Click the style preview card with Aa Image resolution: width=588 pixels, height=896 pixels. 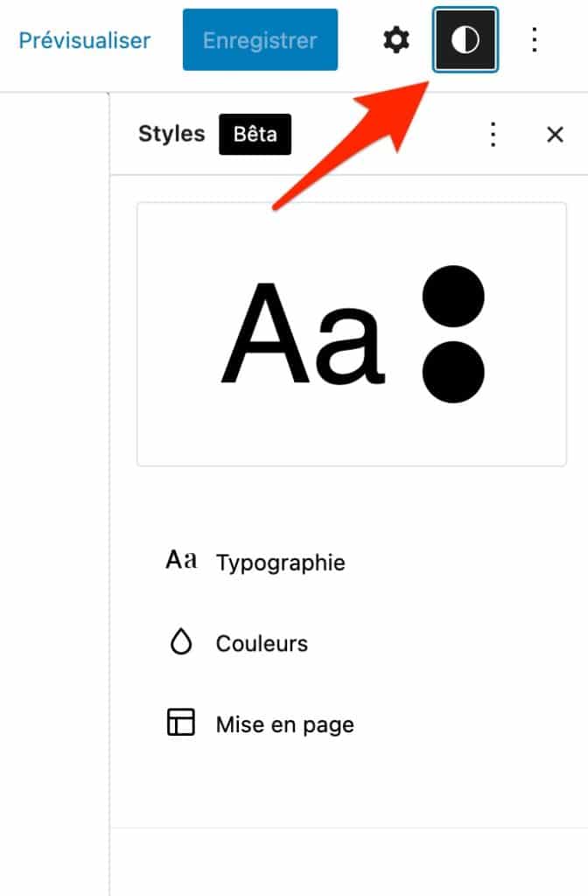tap(350, 334)
